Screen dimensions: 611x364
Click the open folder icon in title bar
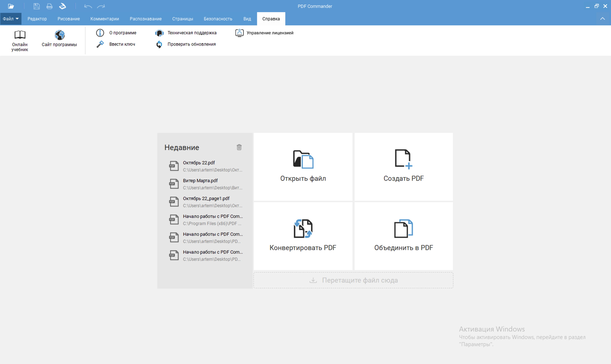[11, 6]
